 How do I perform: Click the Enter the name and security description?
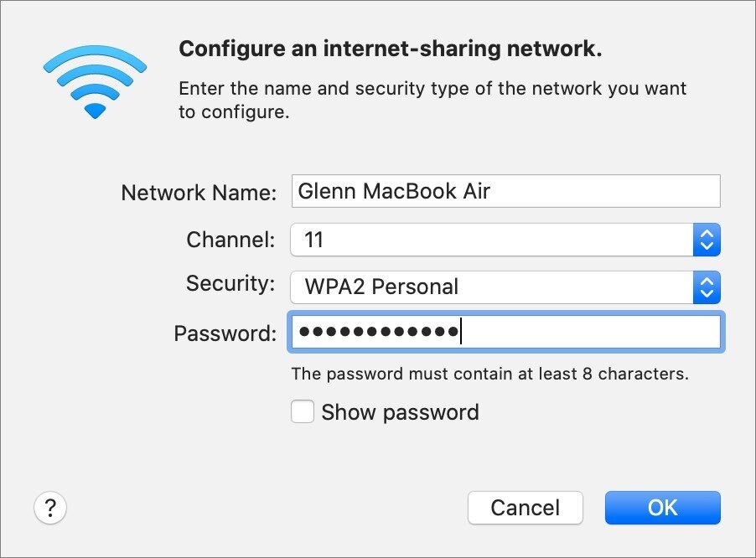click(432, 101)
